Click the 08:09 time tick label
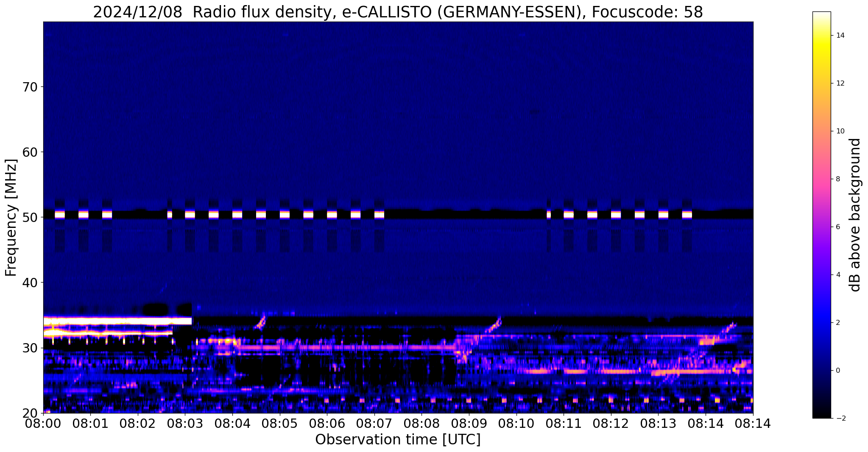This screenshot has height=452, width=868. click(x=469, y=423)
